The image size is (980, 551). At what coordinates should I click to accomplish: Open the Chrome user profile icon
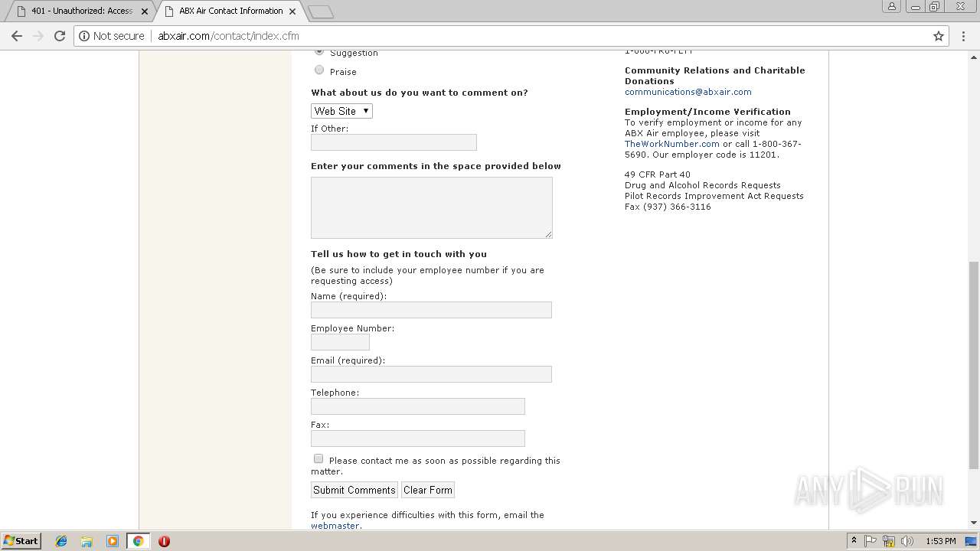tap(892, 6)
